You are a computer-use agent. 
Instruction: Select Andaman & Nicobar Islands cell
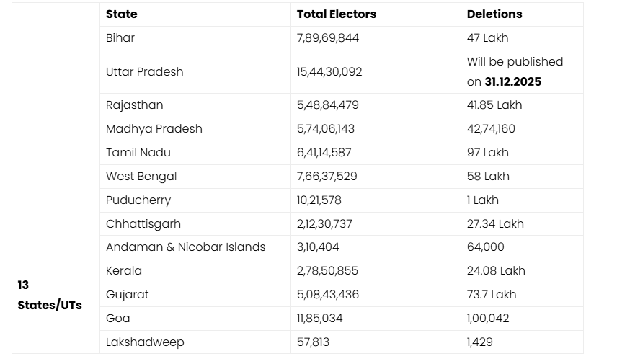click(x=186, y=247)
